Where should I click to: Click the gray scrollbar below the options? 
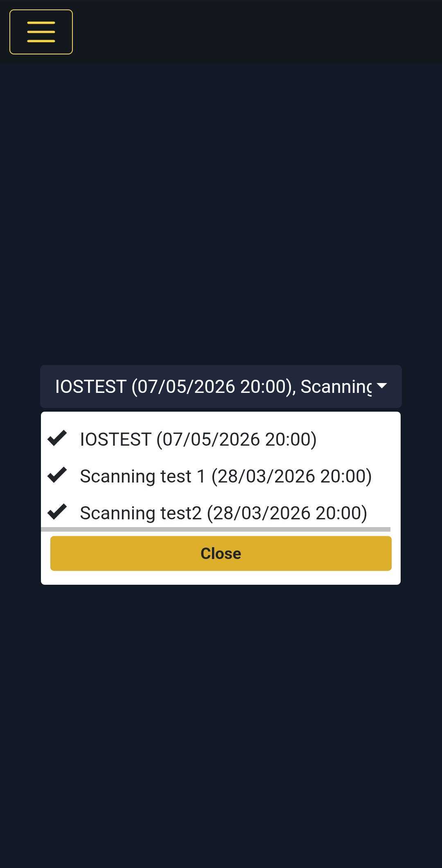(216, 529)
